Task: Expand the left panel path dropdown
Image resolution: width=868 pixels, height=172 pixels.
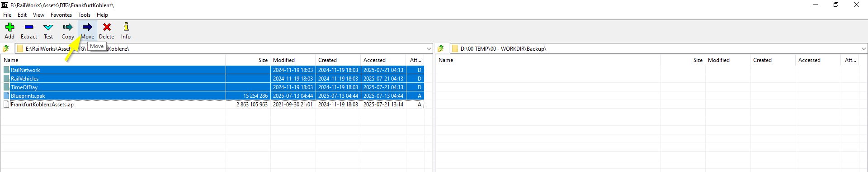Action: pos(429,48)
